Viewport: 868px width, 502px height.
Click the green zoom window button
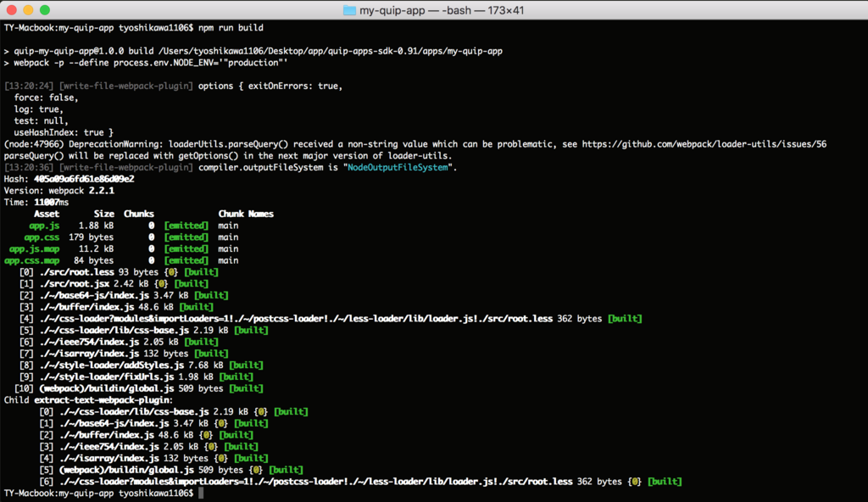point(45,10)
